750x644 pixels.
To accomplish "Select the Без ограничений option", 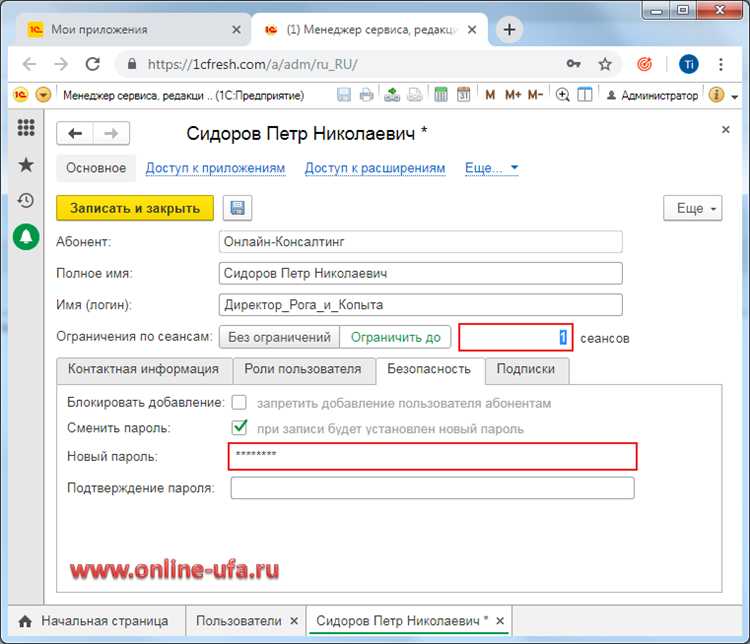I will 279,337.
